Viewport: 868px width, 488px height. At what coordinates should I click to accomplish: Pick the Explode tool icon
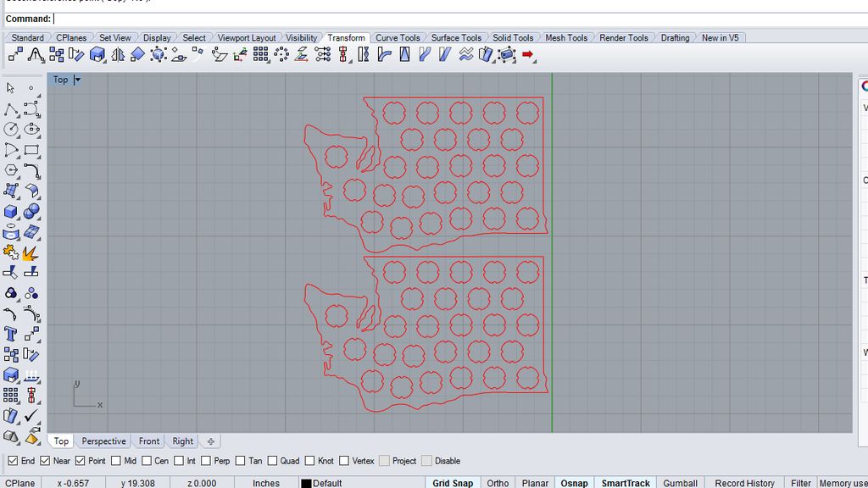[31, 252]
